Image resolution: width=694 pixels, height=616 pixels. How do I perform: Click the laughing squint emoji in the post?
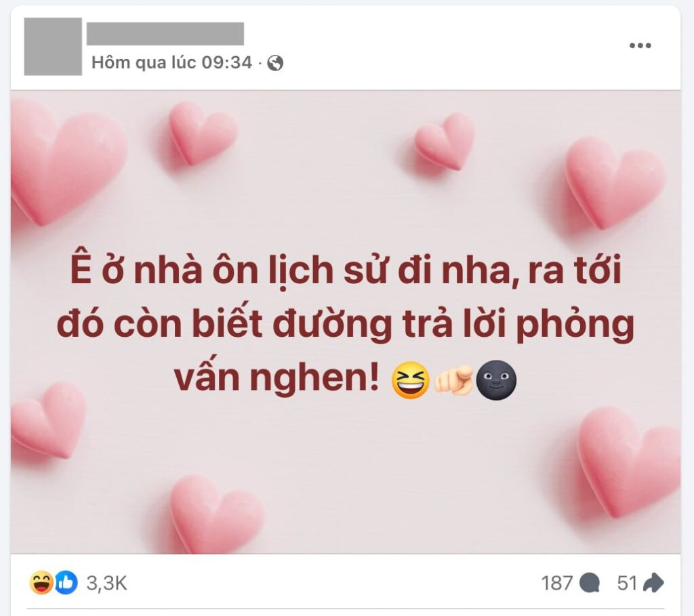410,380
